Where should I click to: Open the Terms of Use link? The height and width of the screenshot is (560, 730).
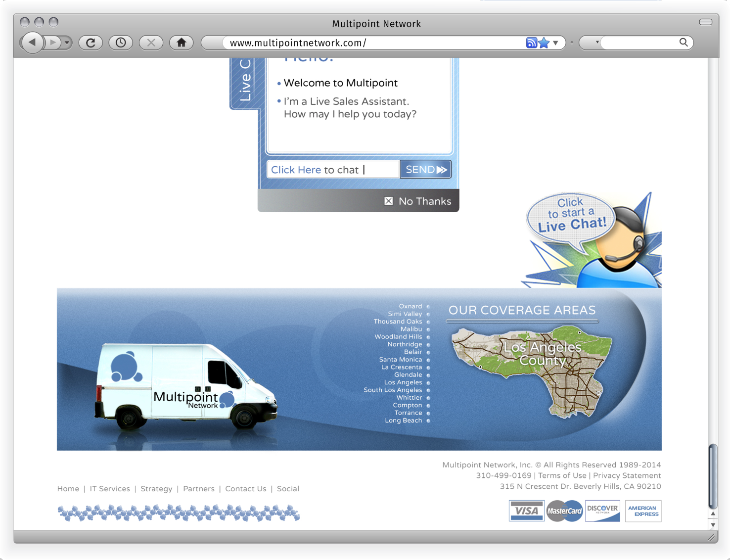[562, 475]
